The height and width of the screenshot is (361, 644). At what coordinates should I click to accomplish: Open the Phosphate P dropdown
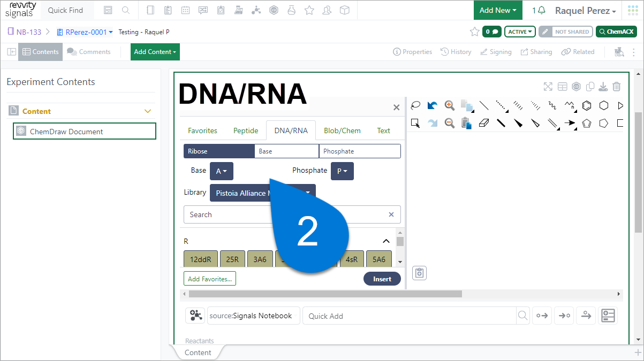coord(342,171)
